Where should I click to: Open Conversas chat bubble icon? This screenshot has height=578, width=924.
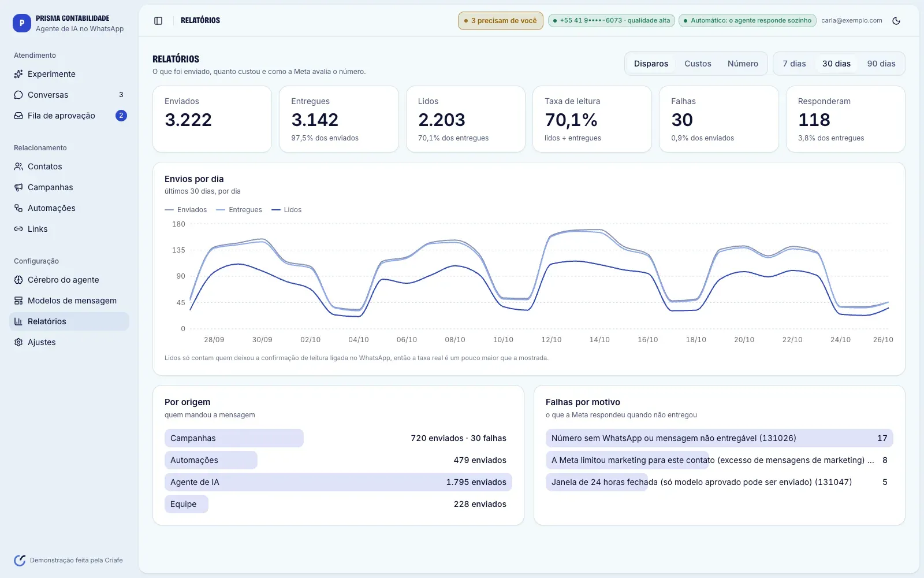click(18, 95)
